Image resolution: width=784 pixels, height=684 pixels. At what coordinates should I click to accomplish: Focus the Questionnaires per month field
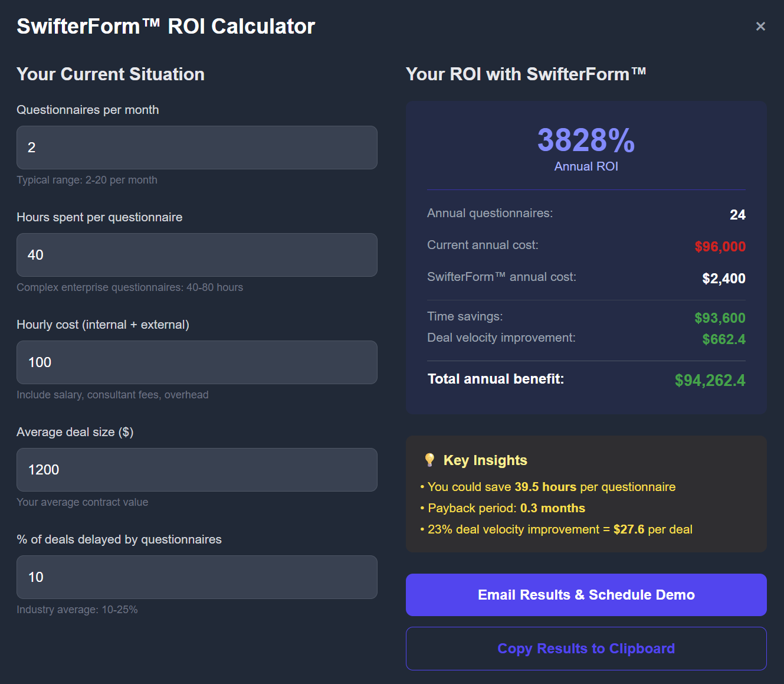(x=197, y=148)
